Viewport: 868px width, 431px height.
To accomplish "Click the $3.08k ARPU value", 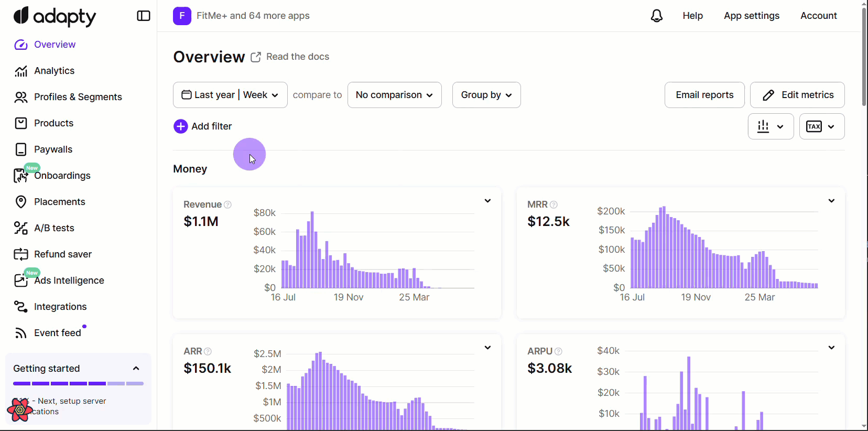I will point(549,369).
